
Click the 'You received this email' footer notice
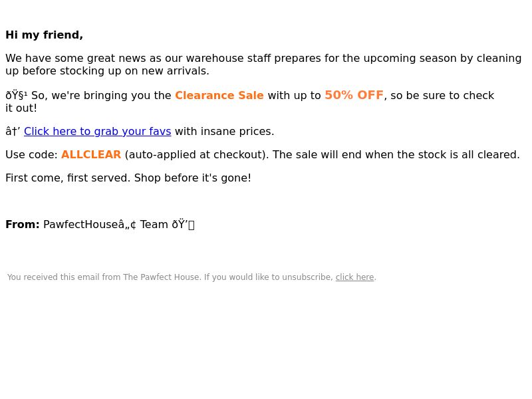tap(192, 277)
